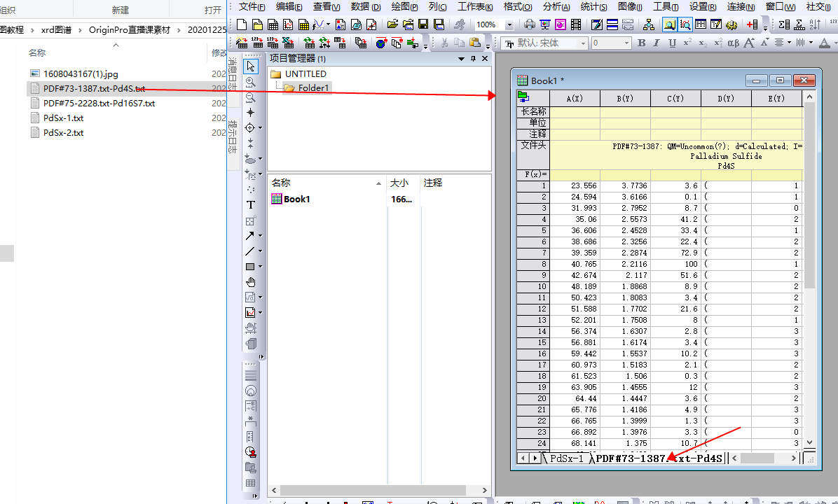
Task: Click the Add New Columns red plus icon
Action: (x=753, y=24)
